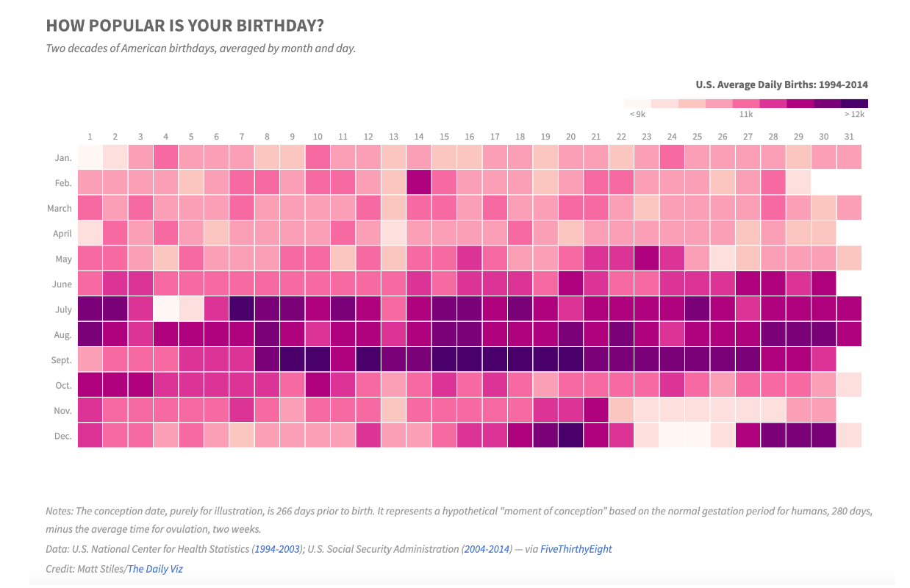This screenshot has width=910, height=588.
Task: Click the 'Sept.' row label
Action: click(x=62, y=360)
